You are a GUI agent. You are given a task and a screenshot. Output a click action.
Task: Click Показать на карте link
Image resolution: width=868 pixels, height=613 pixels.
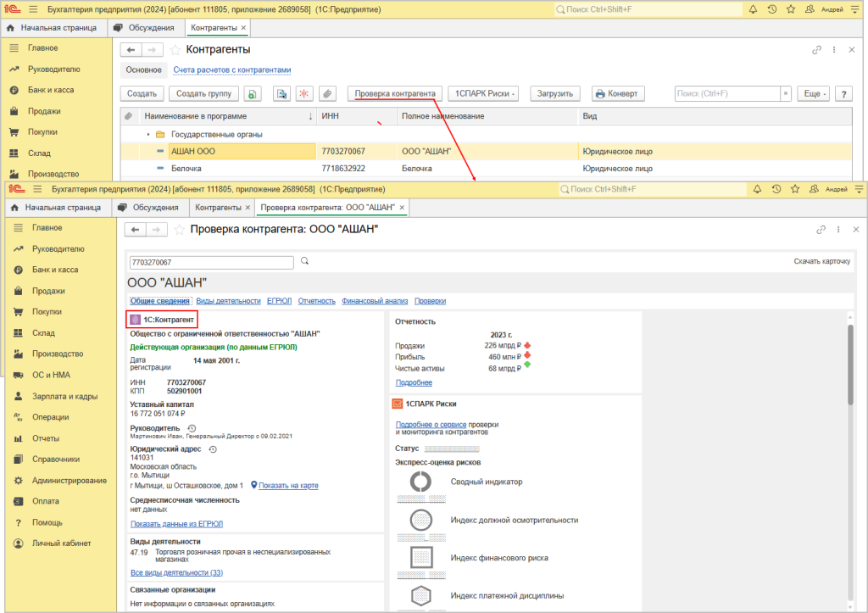pos(288,485)
